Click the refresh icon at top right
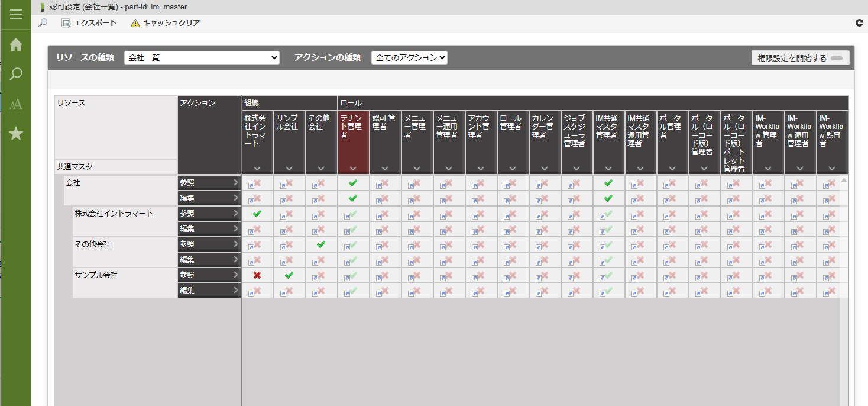 859,23
